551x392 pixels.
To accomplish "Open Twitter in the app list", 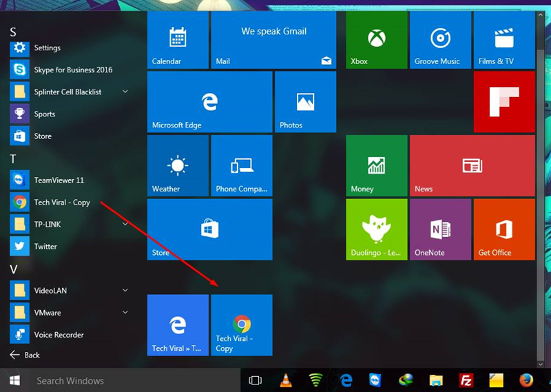I will click(x=69, y=247).
